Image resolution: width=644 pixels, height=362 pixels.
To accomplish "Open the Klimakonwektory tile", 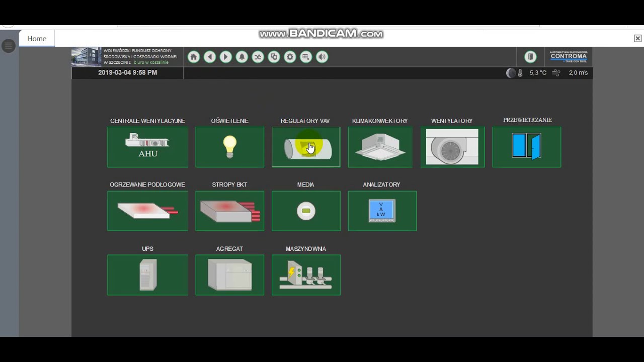I will [x=380, y=147].
